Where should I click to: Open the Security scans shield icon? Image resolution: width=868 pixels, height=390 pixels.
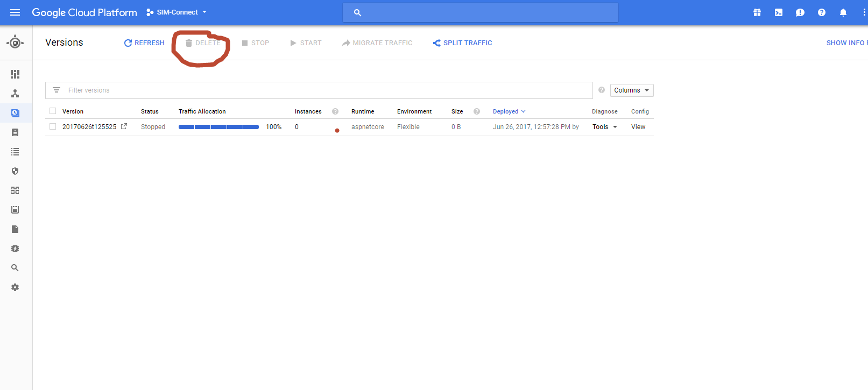click(x=15, y=171)
